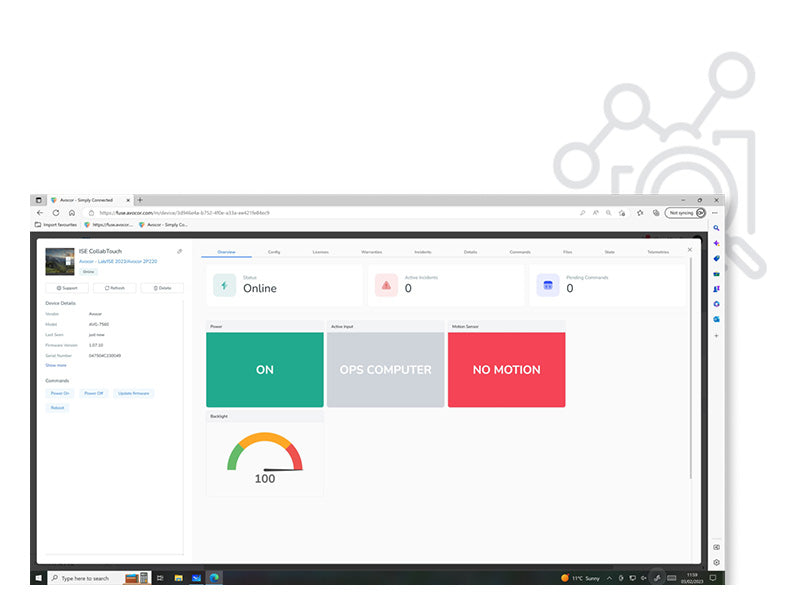Open the Windows Start menu
The height and width of the screenshot is (600, 800).
coord(39,578)
